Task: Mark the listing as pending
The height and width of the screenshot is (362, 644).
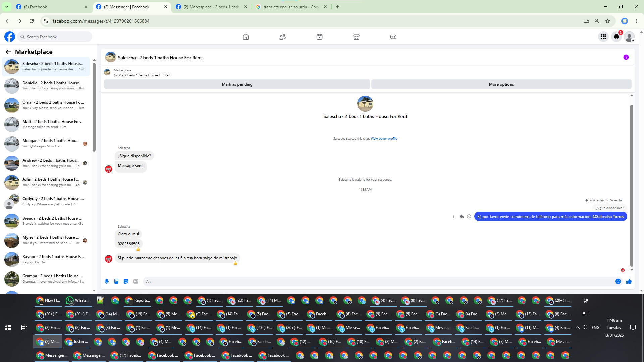Action: (x=237, y=84)
